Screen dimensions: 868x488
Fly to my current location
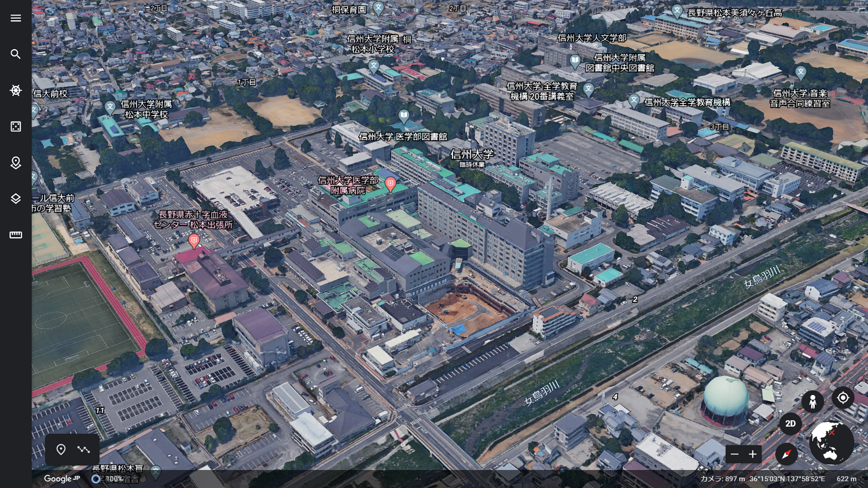[x=843, y=398]
